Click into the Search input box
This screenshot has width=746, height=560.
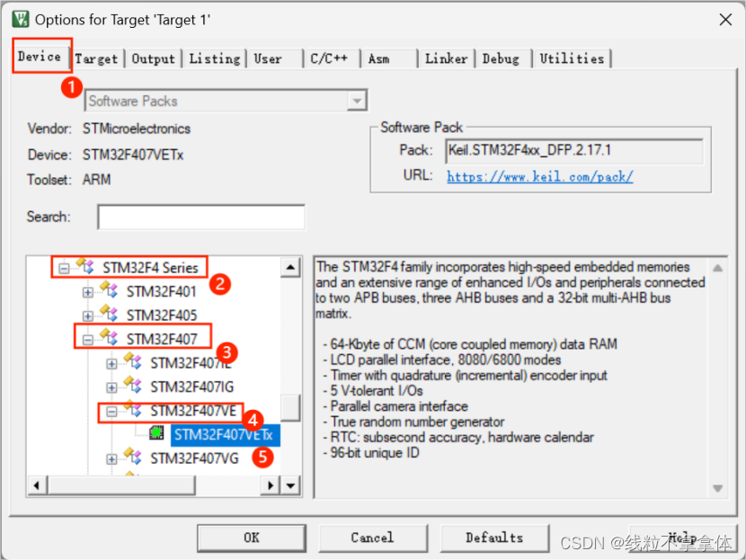point(201,217)
